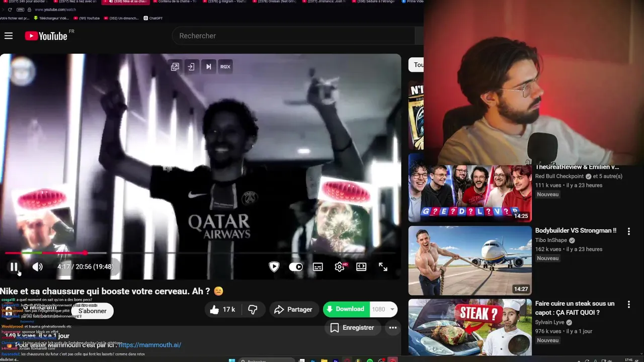Open the player settings gear

point(340,267)
